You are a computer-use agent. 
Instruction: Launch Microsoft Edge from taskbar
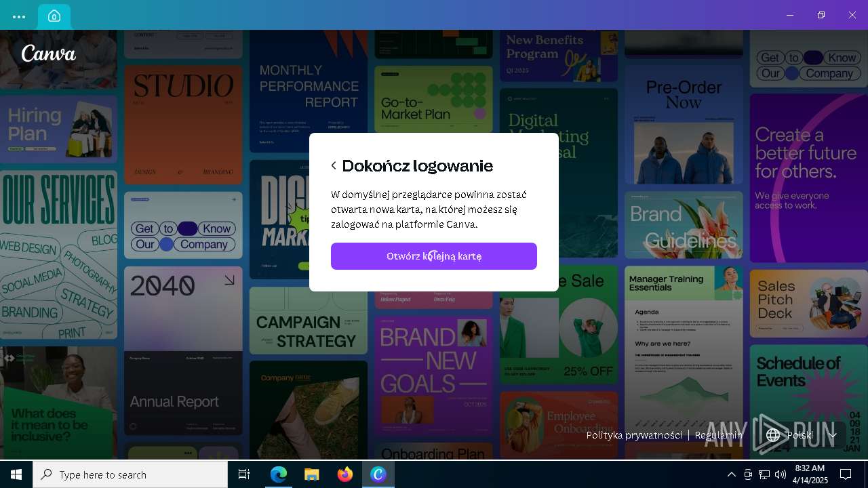279,474
